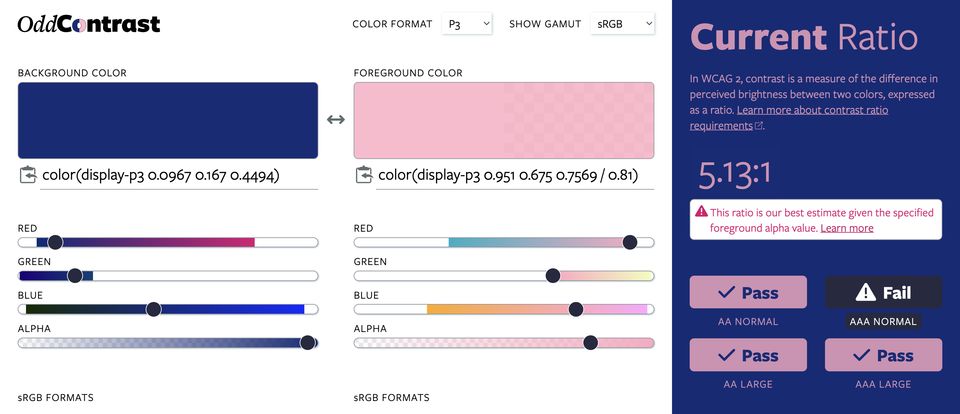This screenshot has height=414, width=960.
Task: Click the warning icon in estimate notice
Action: [702, 213]
